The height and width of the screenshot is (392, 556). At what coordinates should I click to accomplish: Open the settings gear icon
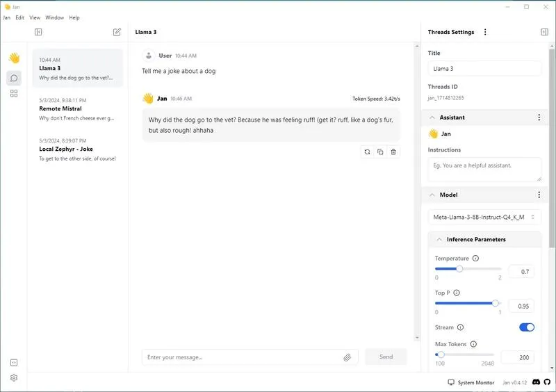(x=14, y=378)
